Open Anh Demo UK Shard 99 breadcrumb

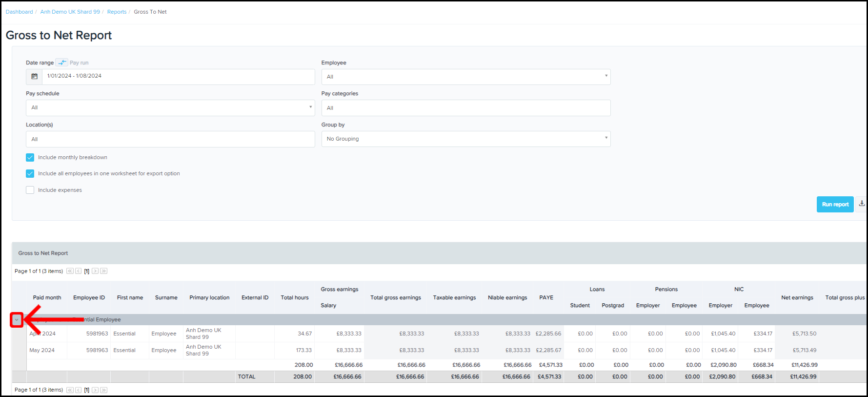pos(70,12)
